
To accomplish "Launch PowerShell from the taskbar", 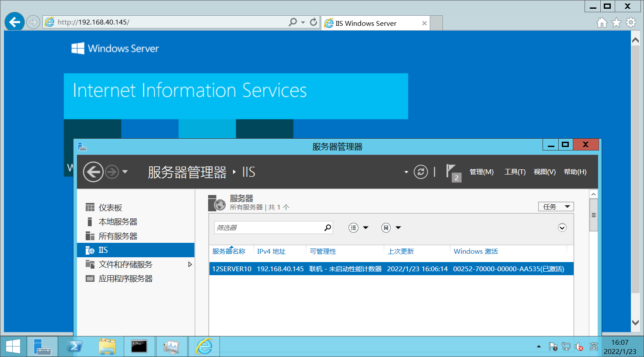I will click(x=75, y=346).
